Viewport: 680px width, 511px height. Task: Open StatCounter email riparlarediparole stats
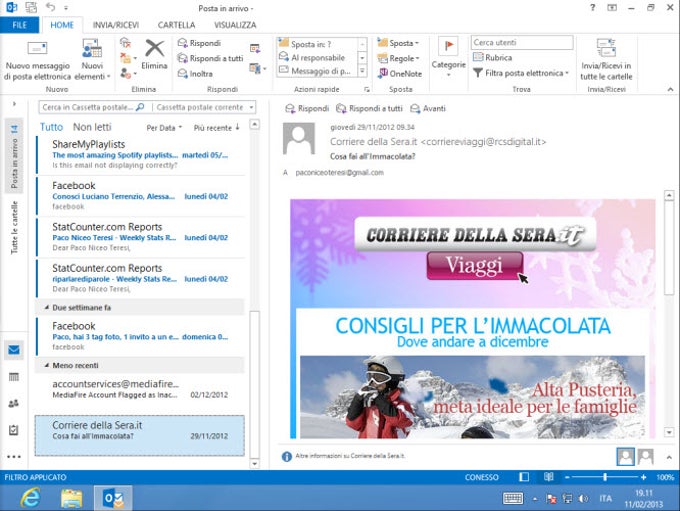click(141, 278)
